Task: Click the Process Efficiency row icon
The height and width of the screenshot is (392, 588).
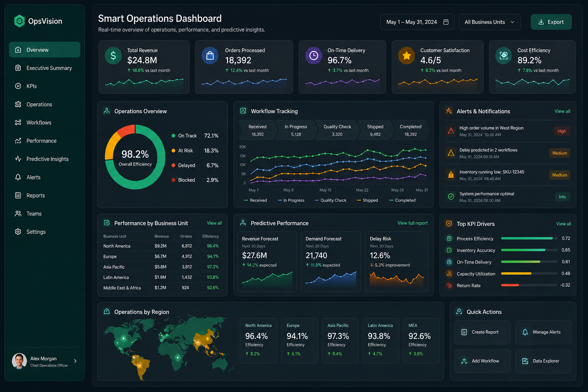Action: [449, 238]
